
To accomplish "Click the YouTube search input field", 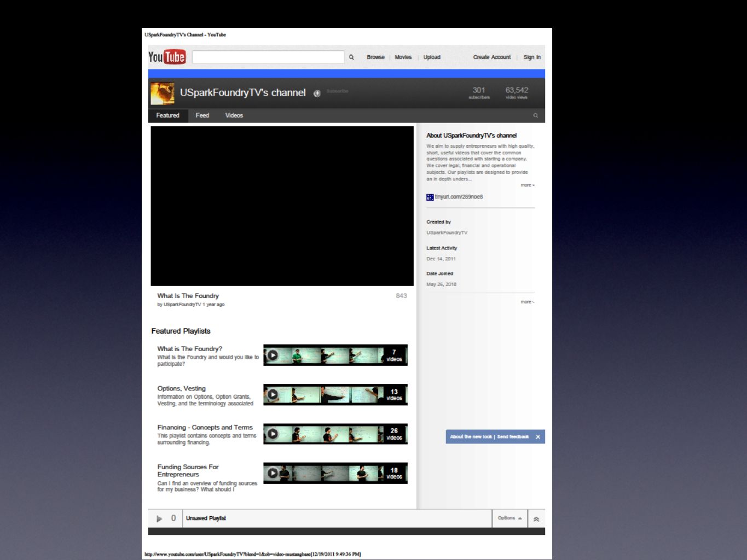I will [x=268, y=57].
